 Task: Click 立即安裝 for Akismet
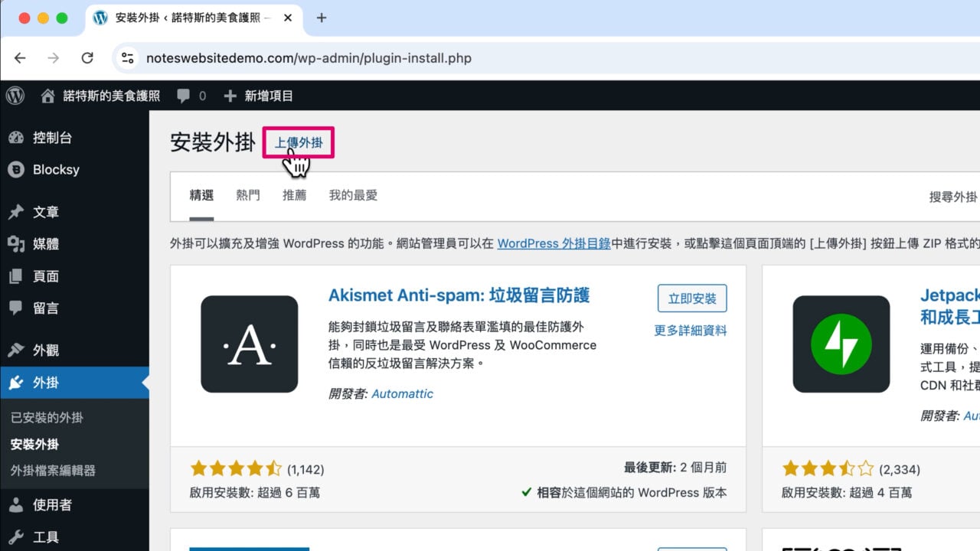coord(692,298)
